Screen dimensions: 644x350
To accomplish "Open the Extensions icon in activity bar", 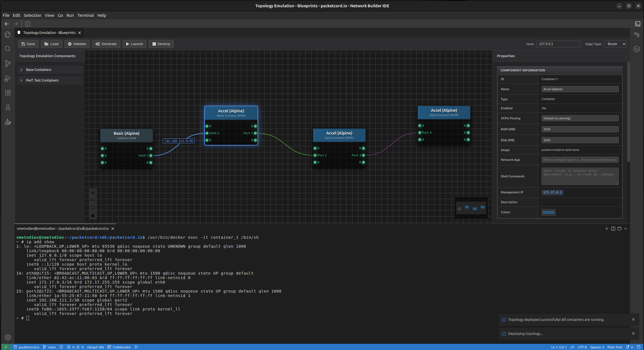I will tap(8, 93).
